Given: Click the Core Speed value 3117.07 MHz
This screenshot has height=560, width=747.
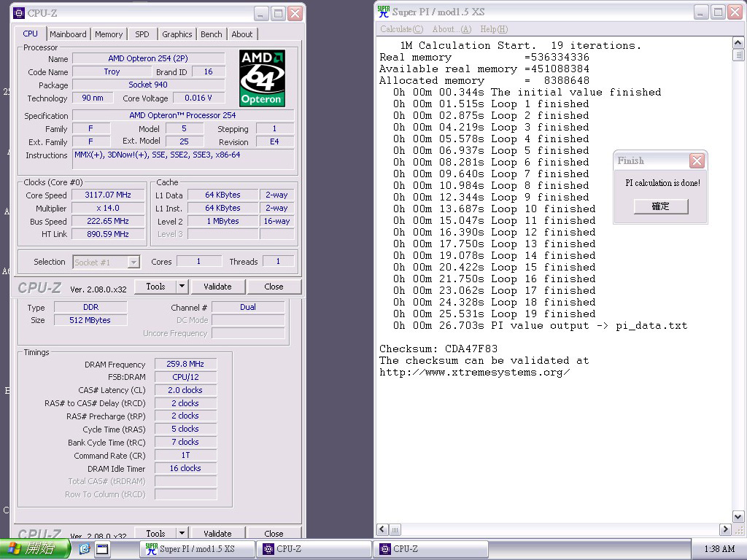Looking at the screenshot, I should (108, 195).
